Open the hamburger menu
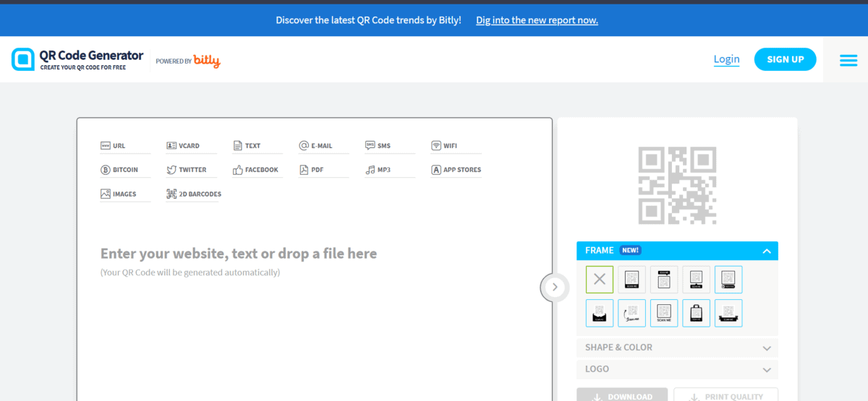868x401 pixels. pos(848,60)
